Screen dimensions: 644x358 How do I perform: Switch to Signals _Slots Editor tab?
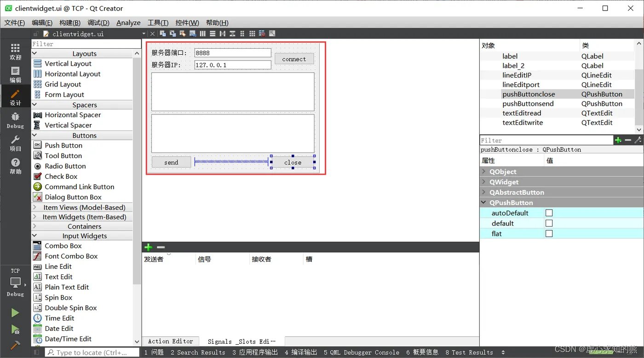(x=241, y=341)
